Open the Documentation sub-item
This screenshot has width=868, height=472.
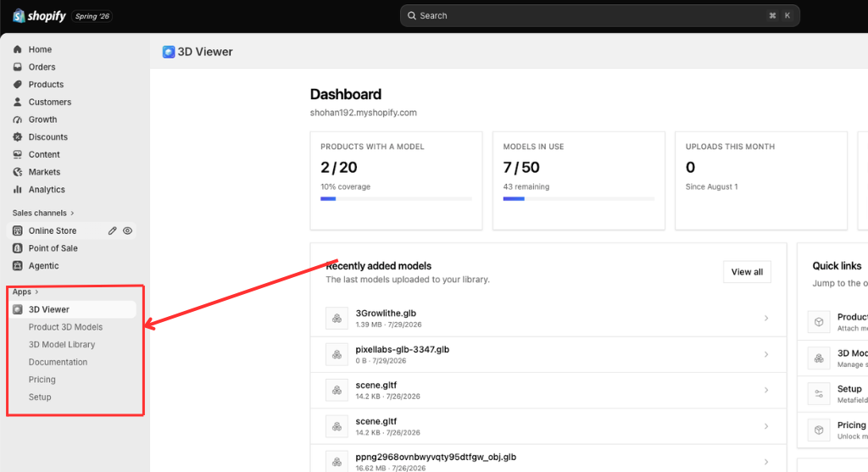point(58,362)
